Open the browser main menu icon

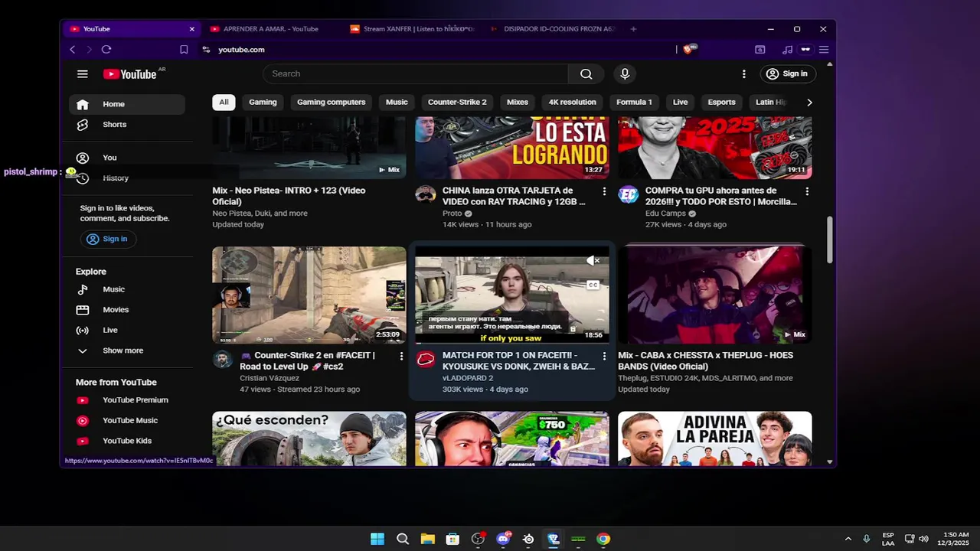click(824, 49)
